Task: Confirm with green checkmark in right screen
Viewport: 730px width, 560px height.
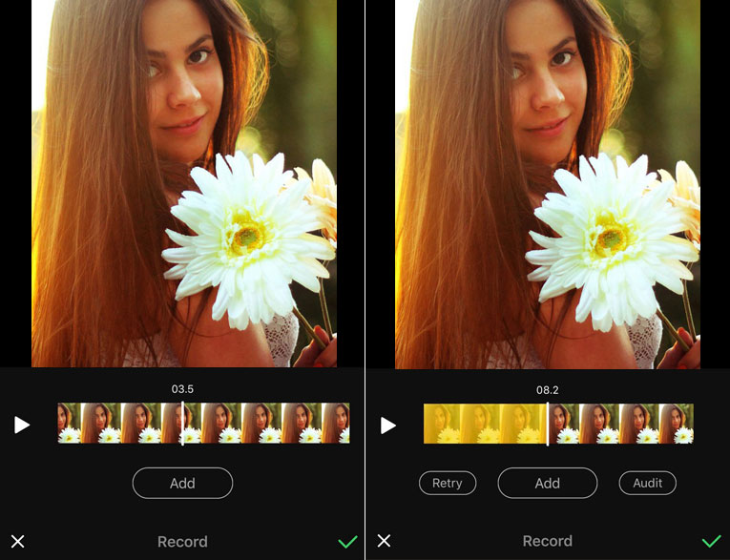Action: point(711,541)
